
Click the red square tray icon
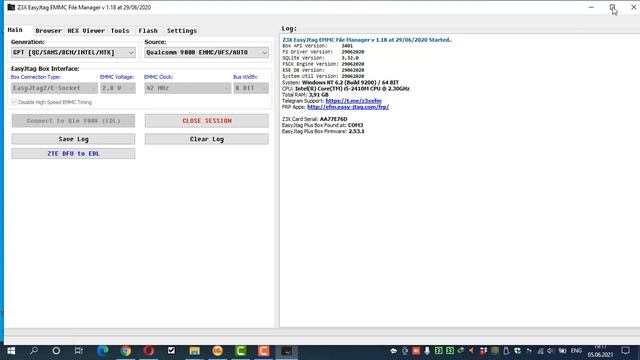416,351
